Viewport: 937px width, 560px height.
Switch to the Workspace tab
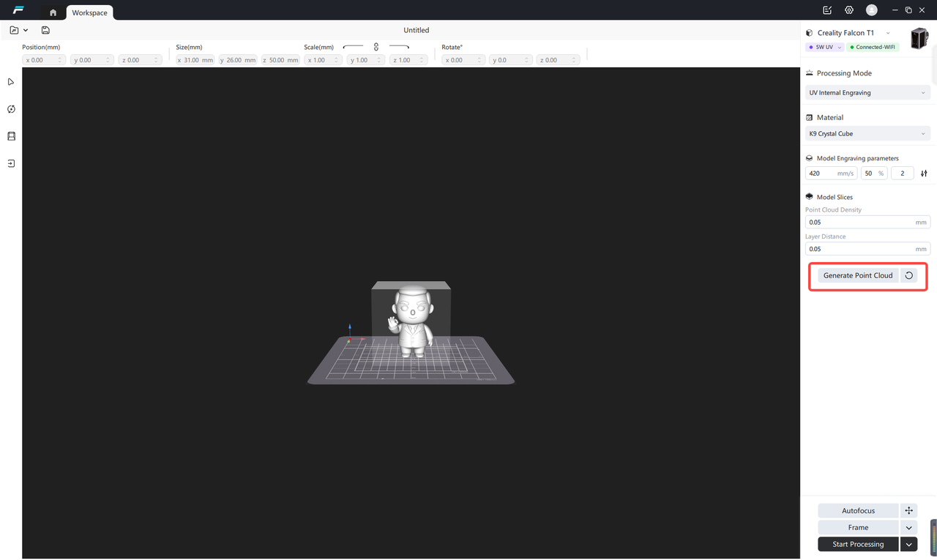[x=89, y=12]
